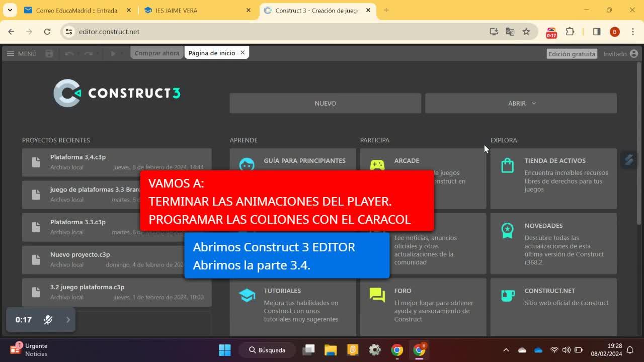Click the NUEVO project button
Image resolution: width=644 pixels, height=362 pixels.
(326, 103)
